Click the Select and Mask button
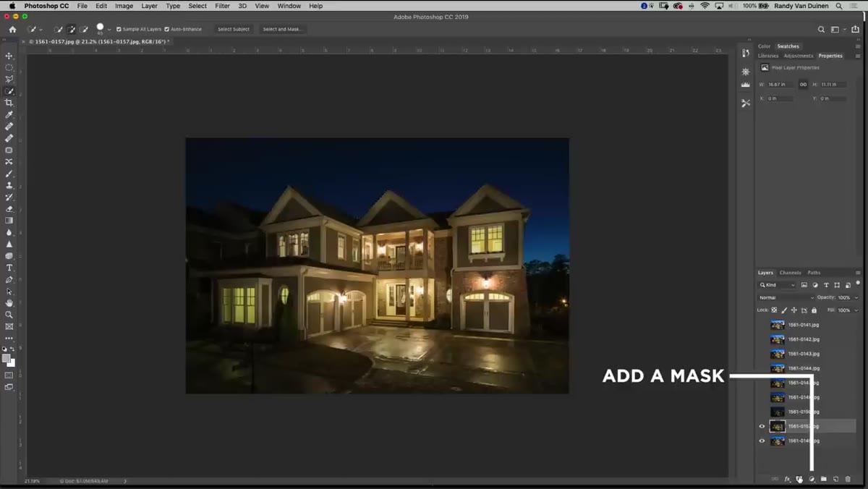Image resolution: width=868 pixels, height=489 pixels. (282, 30)
